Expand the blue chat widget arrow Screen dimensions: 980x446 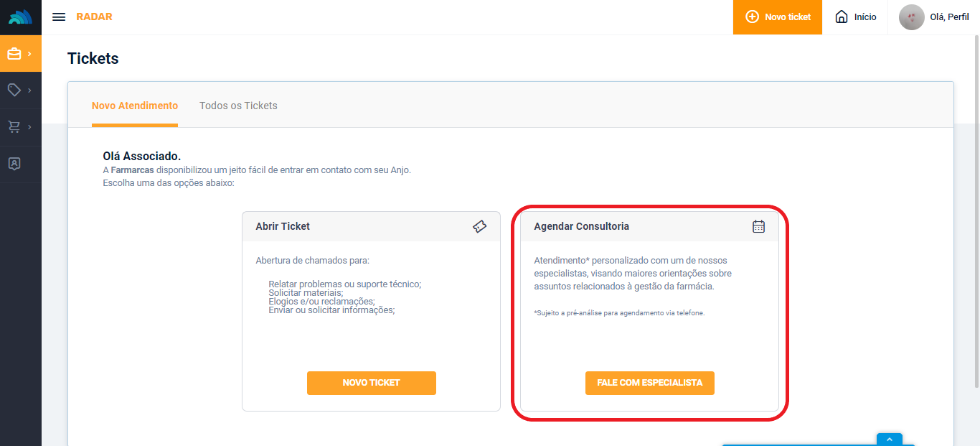point(889,440)
